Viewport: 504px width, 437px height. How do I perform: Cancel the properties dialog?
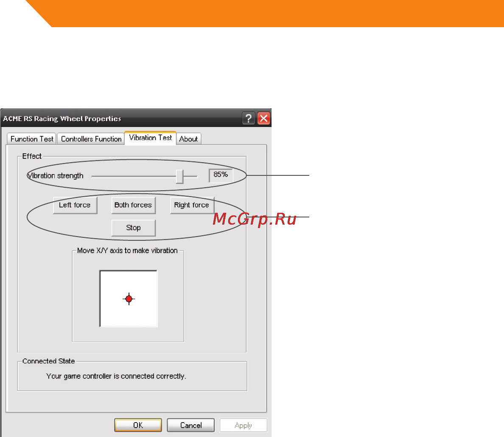pyautogui.click(x=191, y=425)
